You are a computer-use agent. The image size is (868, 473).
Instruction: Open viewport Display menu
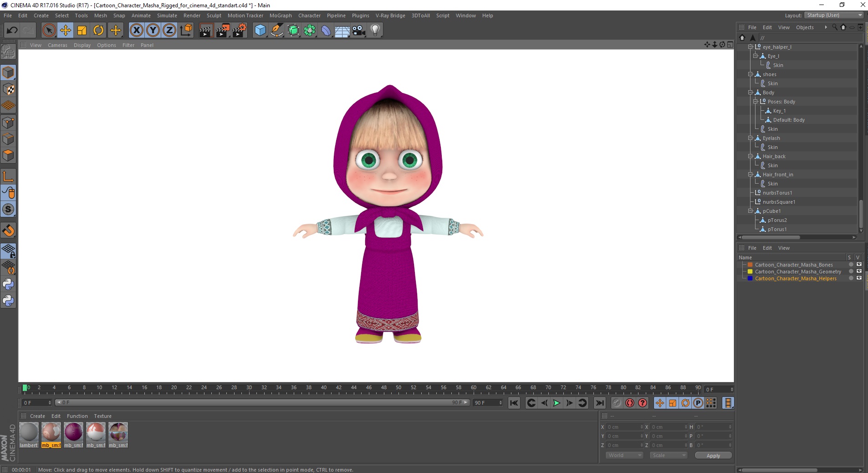pos(82,45)
